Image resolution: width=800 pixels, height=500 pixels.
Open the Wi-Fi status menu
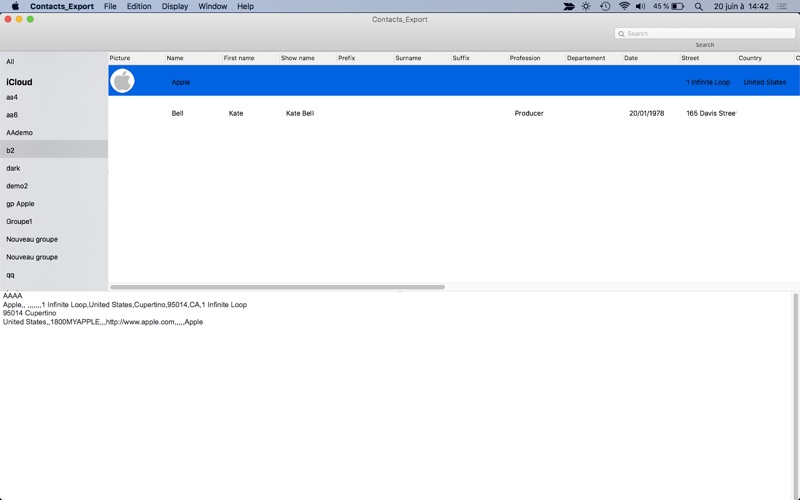(x=624, y=6)
